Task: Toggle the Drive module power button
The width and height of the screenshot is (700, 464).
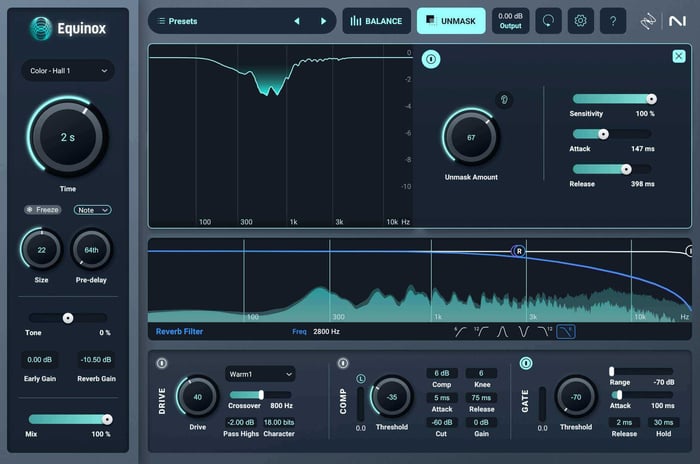Action: pyautogui.click(x=162, y=363)
